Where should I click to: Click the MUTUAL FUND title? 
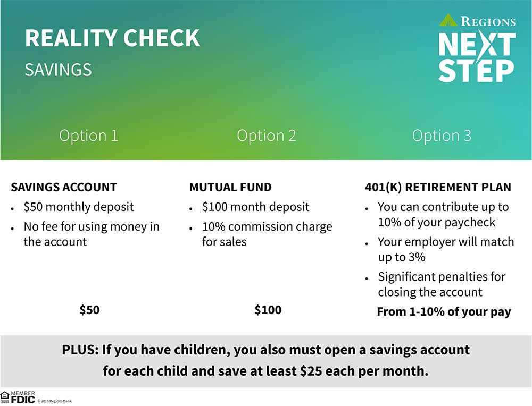(x=230, y=188)
